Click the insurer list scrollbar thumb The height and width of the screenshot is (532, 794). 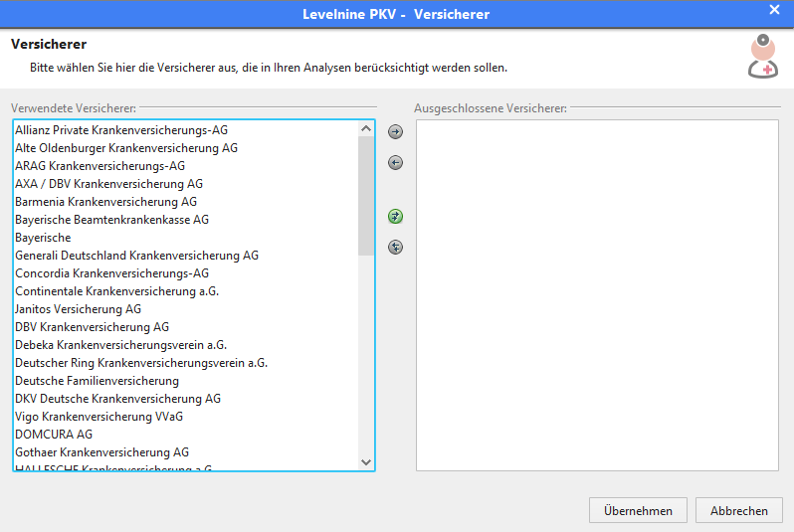pos(365,196)
